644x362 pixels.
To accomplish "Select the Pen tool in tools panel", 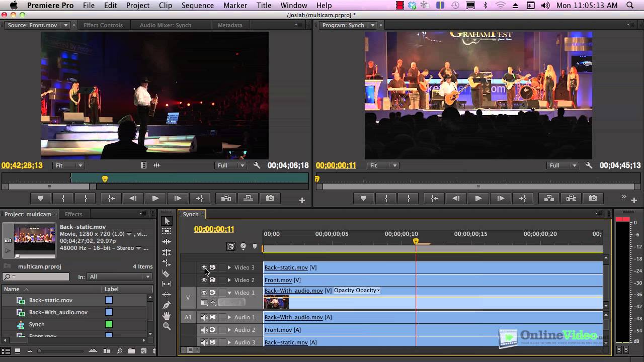I will (167, 305).
